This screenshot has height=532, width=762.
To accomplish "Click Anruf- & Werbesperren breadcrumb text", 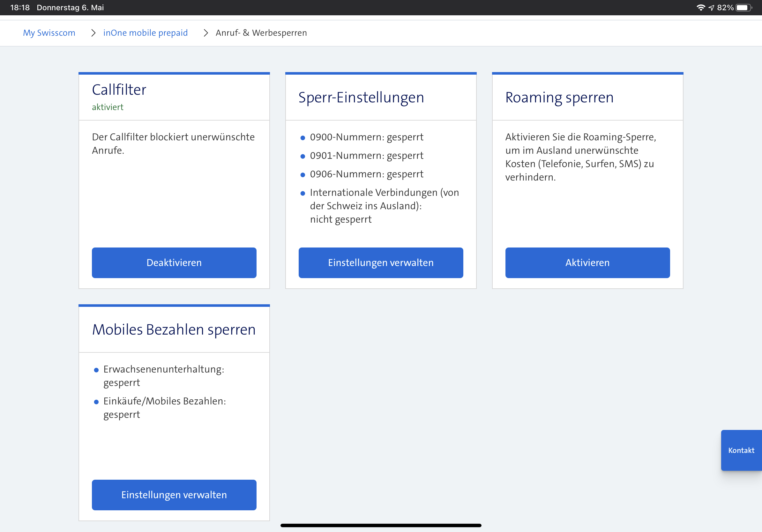I will point(261,33).
